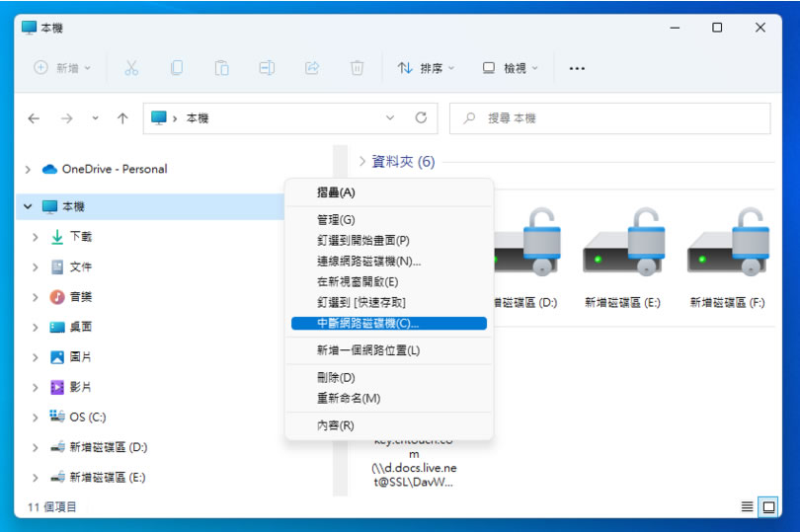Open the 新增 new item dropdown
This screenshot has width=800, height=532.
point(62,68)
